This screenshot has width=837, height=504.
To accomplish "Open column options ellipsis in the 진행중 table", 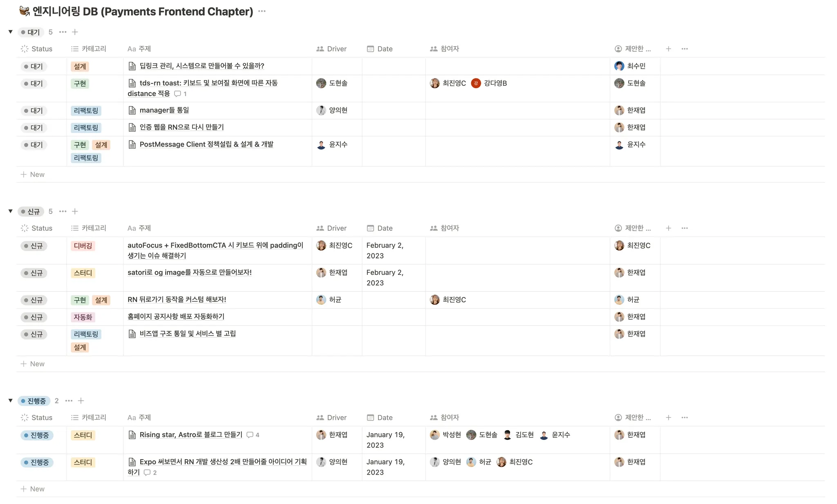I will (x=685, y=417).
